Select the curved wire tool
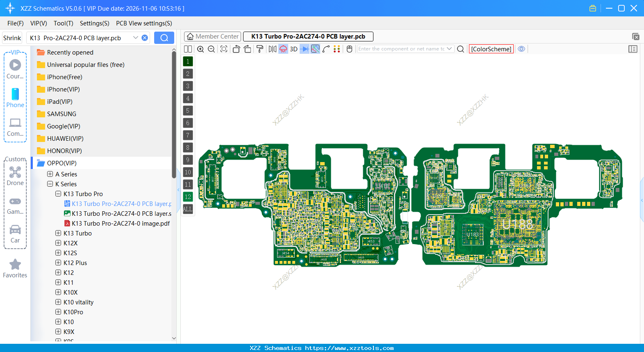644x352 pixels. [326, 49]
